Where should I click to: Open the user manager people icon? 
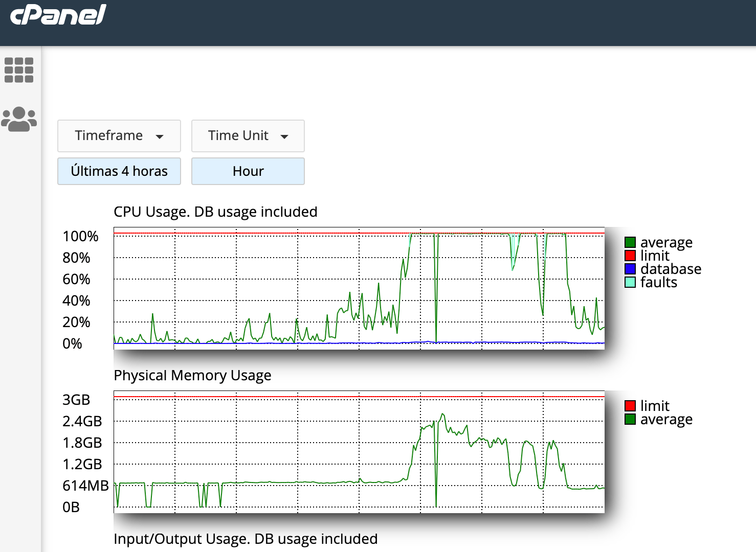pos(19,119)
